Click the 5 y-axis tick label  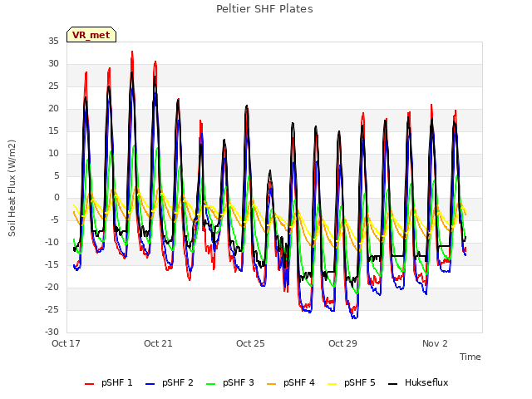57,175
